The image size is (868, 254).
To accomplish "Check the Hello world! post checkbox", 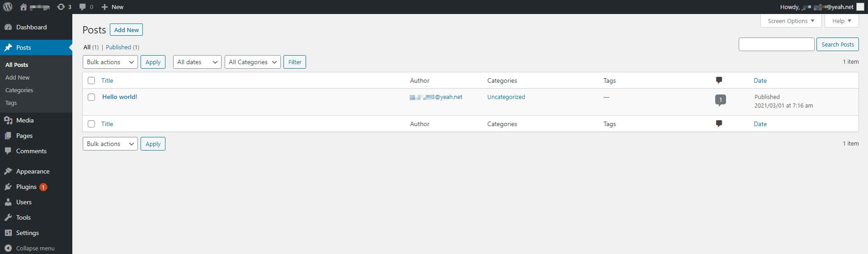I will coord(91,97).
